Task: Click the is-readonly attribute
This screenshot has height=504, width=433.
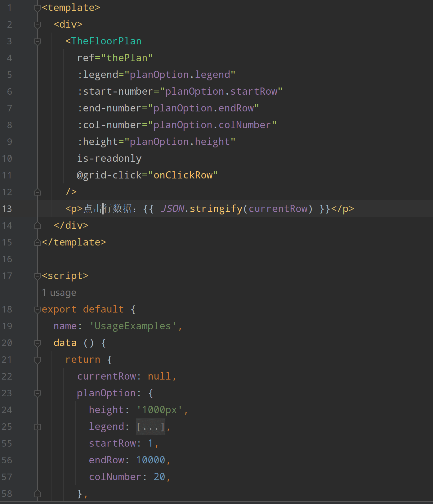Action: click(109, 159)
